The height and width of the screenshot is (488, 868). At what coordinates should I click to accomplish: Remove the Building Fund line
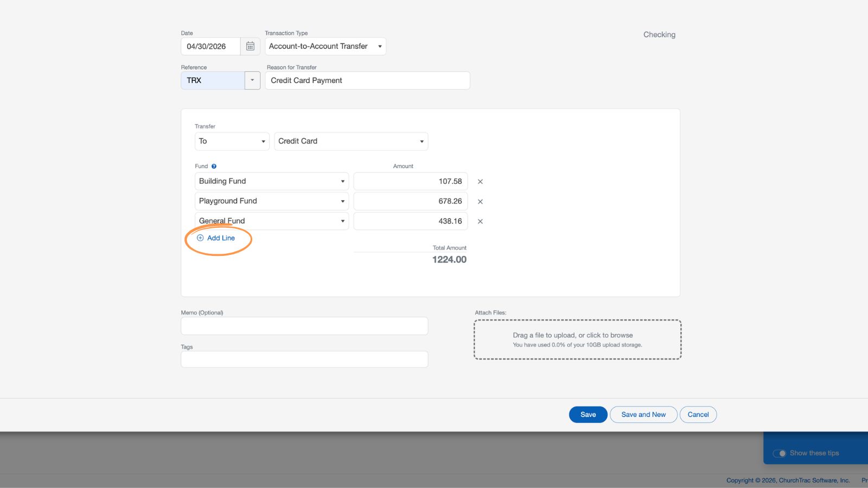tap(480, 182)
